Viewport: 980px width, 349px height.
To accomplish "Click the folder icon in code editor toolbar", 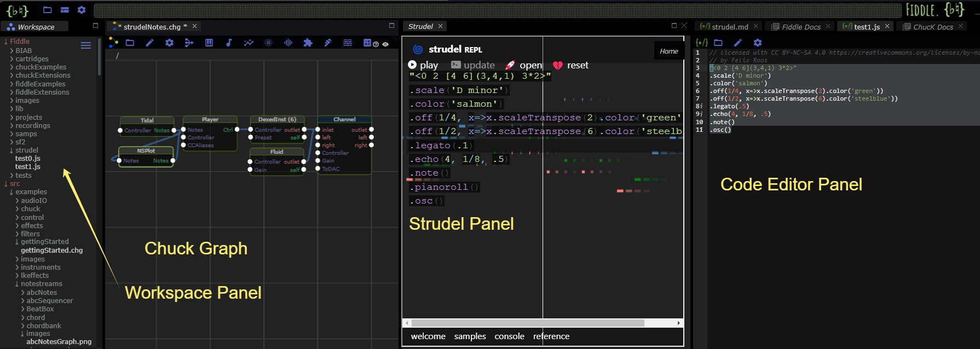I will [718, 43].
